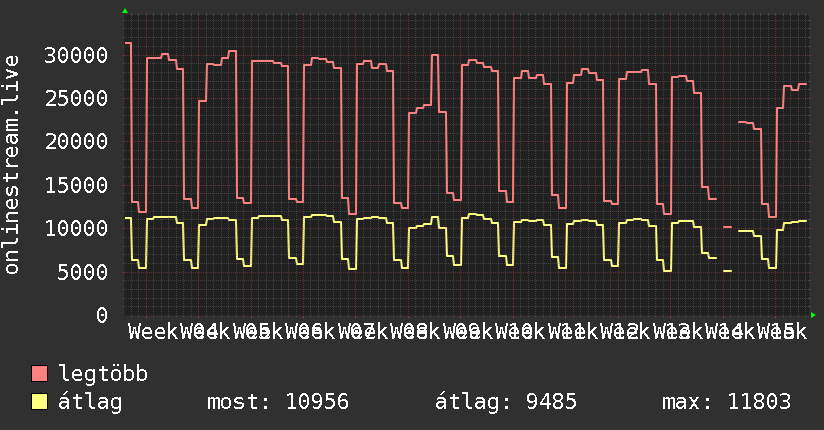Click the 30000 y-axis label
The width and height of the screenshot is (824, 430).
click(x=76, y=55)
